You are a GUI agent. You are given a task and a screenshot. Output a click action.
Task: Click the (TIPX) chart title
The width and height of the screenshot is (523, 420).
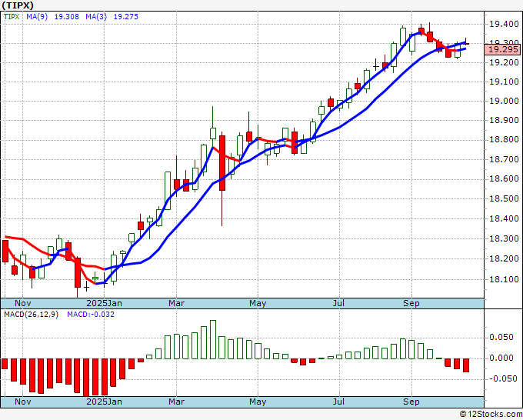tap(18, 5)
